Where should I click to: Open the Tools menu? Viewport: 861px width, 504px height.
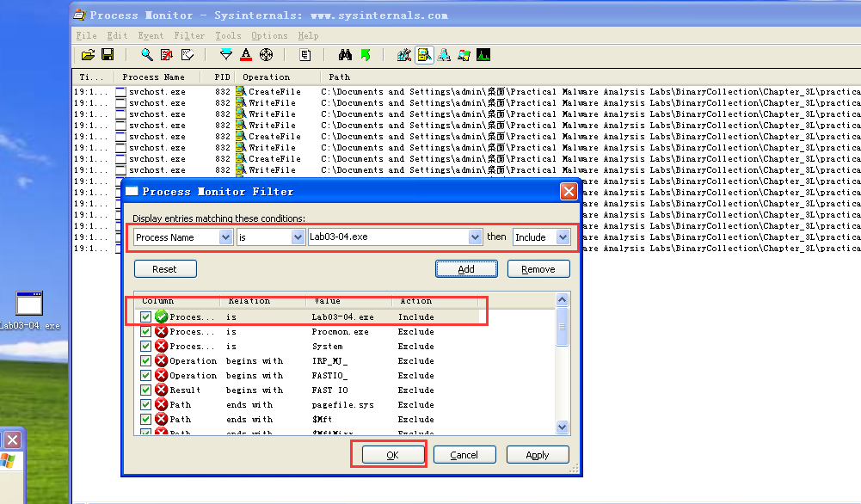click(x=228, y=35)
